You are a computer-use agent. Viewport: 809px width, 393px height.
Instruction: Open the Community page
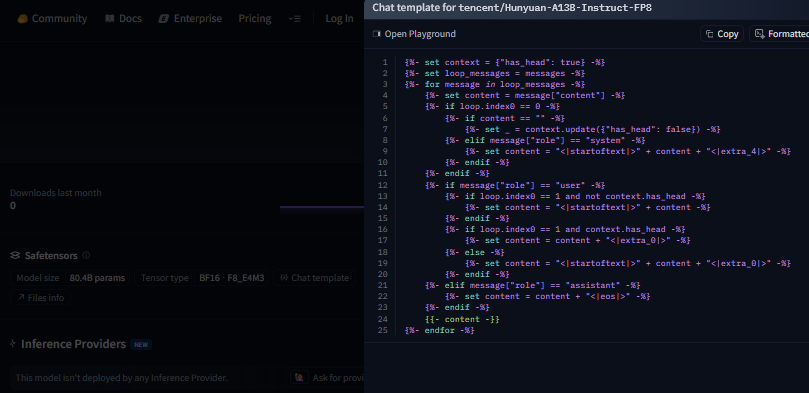click(52, 19)
